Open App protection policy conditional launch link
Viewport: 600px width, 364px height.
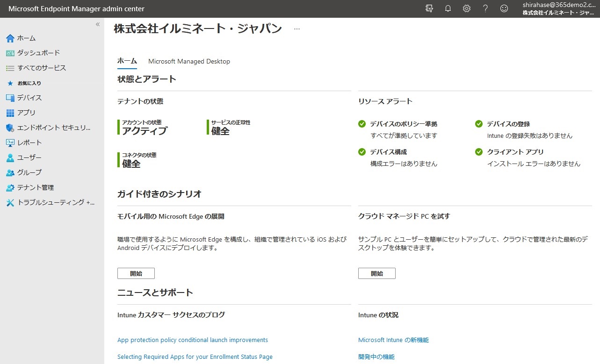[193, 340]
